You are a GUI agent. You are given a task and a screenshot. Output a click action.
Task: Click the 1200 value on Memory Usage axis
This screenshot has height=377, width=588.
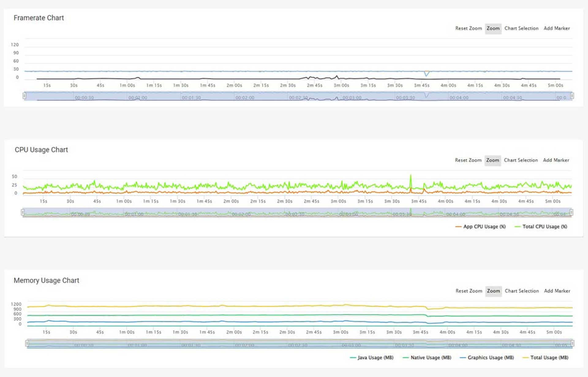16,304
